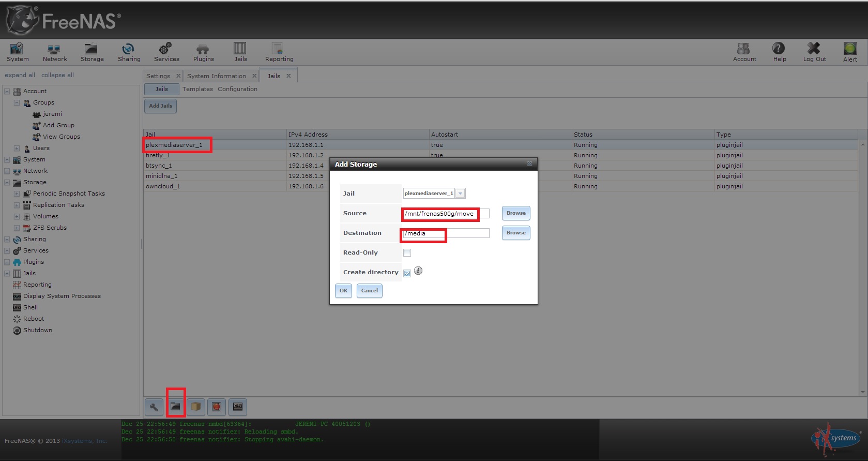Click the Source path input field
This screenshot has height=461, width=868.
click(x=446, y=214)
